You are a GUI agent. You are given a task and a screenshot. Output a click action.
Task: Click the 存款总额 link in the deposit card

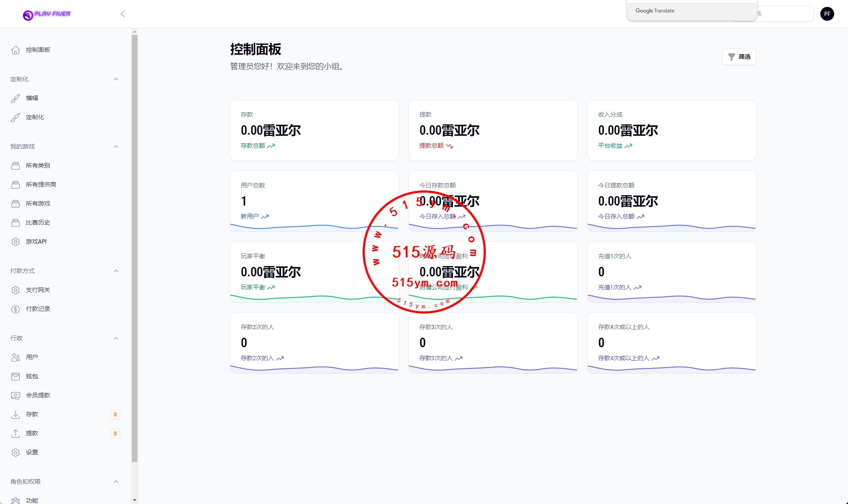point(253,146)
